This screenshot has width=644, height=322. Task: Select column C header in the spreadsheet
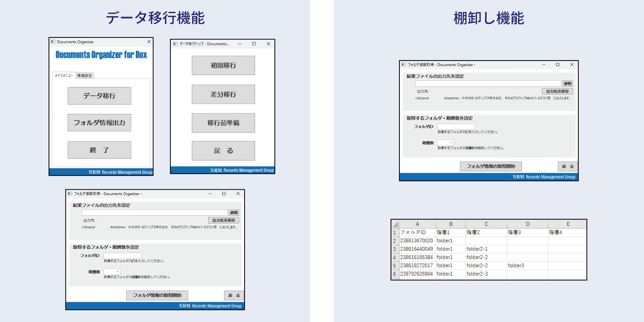tap(486, 224)
